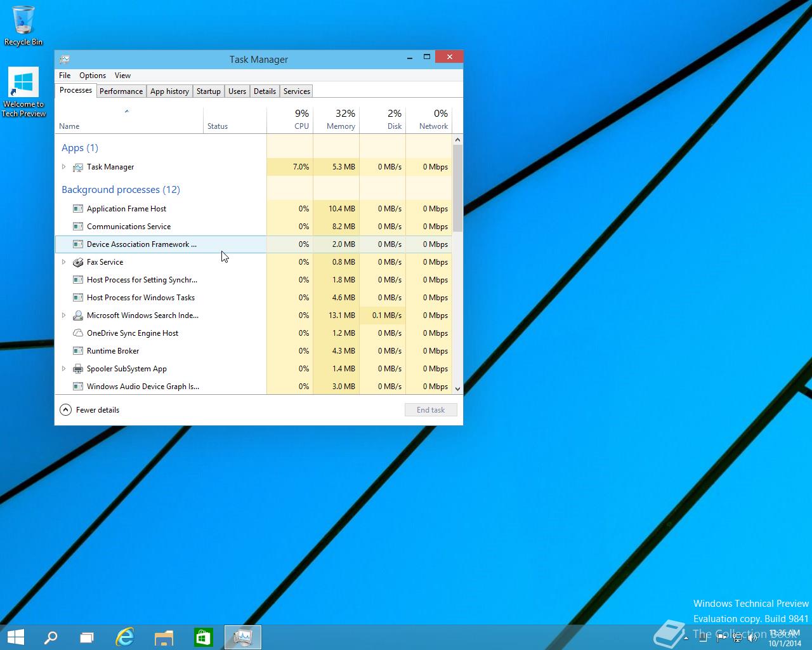This screenshot has width=812, height=650.
Task: Sort by the Status column header
Action: 235,120
